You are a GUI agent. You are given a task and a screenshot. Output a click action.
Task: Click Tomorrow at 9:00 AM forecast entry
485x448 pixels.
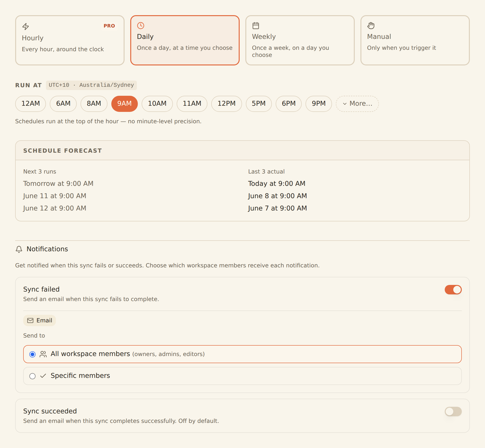(x=58, y=184)
